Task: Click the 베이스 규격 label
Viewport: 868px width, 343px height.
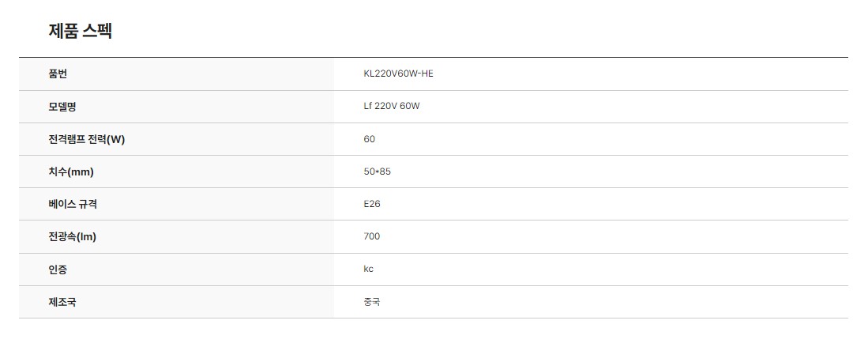Action: click(73, 204)
